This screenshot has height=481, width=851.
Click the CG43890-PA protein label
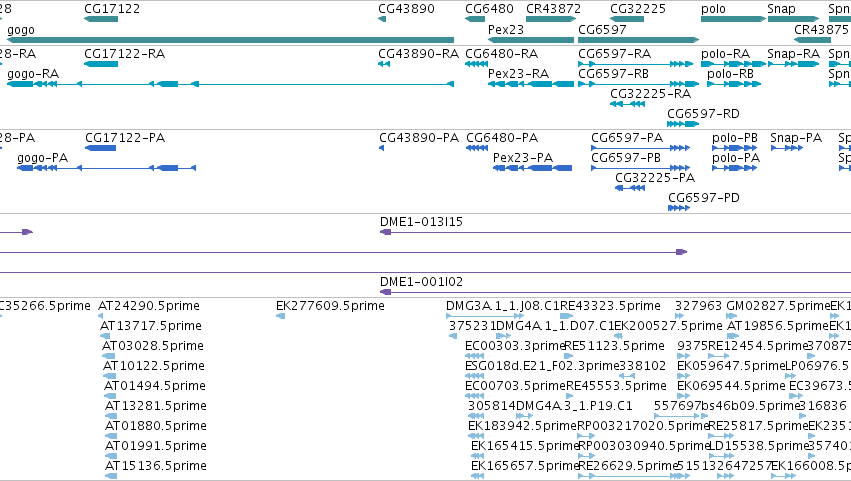(x=419, y=138)
